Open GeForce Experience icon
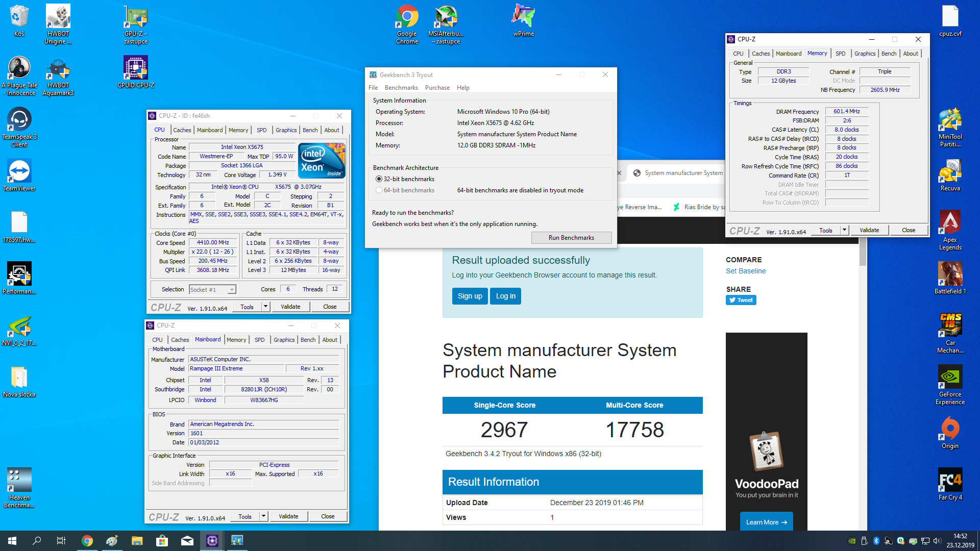Screen dimensions: 980x551 point(950,385)
